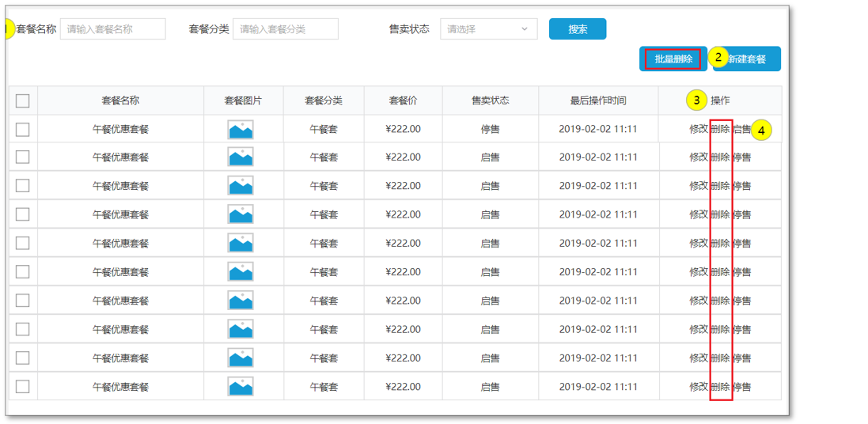The width and height of the screenshot is (868, 424).
Task: Click the 搜索 button
Action: click(578, 29)
